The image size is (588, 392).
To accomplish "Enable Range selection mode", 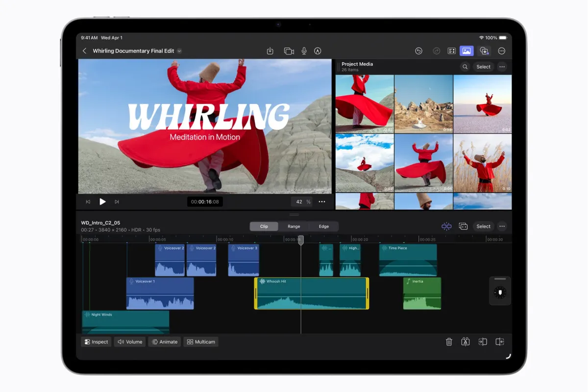I will (x=294, y=226).
